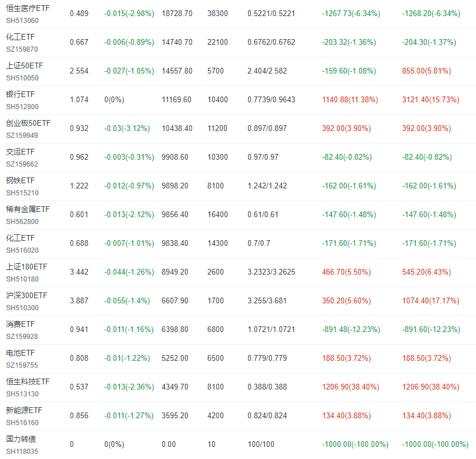Click the cumulative profit 3121.40(15.73%)
This screenshot has width=476, height=459.
[x=431, y=99]
